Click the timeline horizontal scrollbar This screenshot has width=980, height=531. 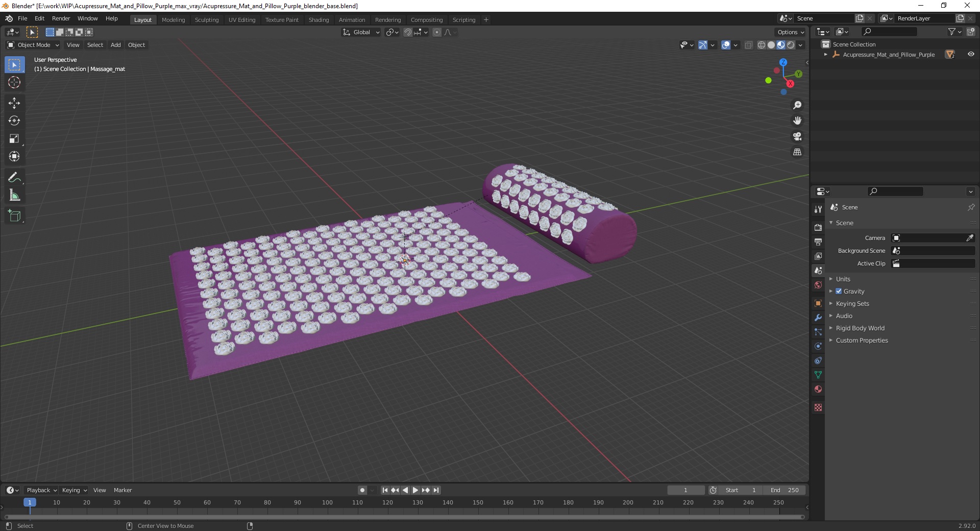[403, 517]
